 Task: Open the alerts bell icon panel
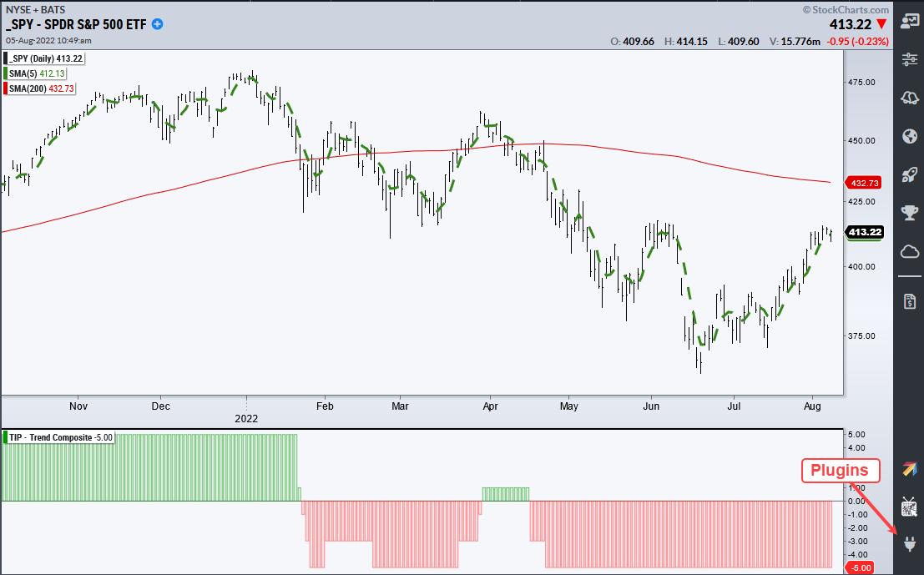click(x=909, y=98)
